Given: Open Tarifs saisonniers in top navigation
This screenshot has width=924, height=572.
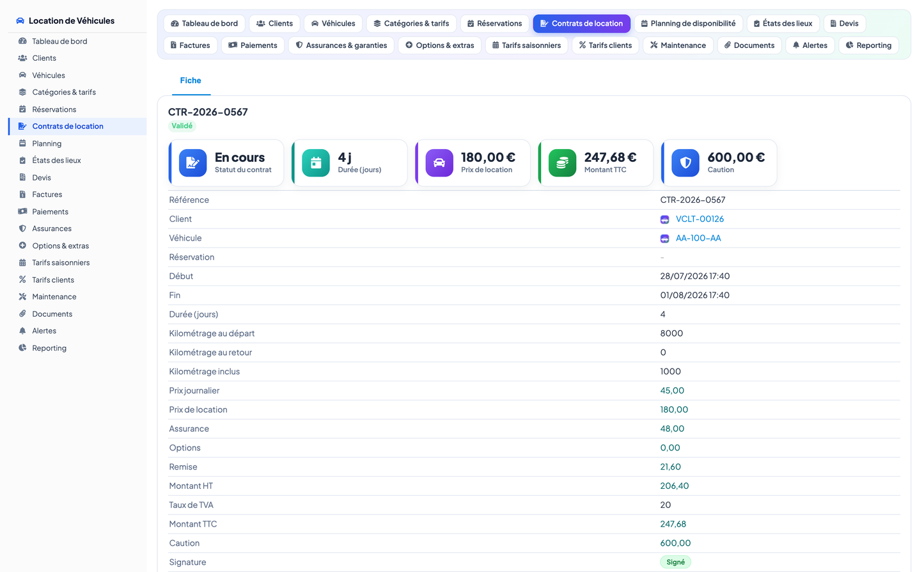Looking at the screenshot, I should (526, 45).
